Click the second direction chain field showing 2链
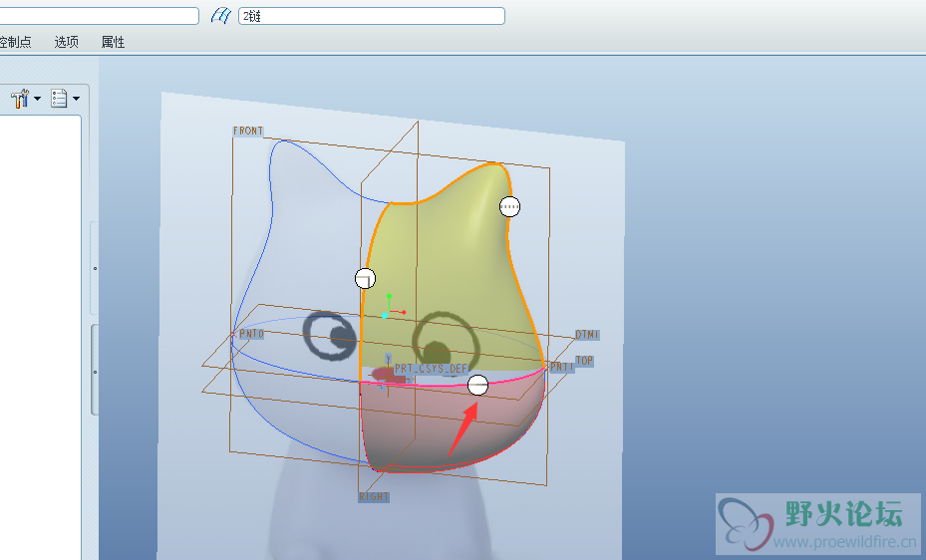 coord(372,16)
